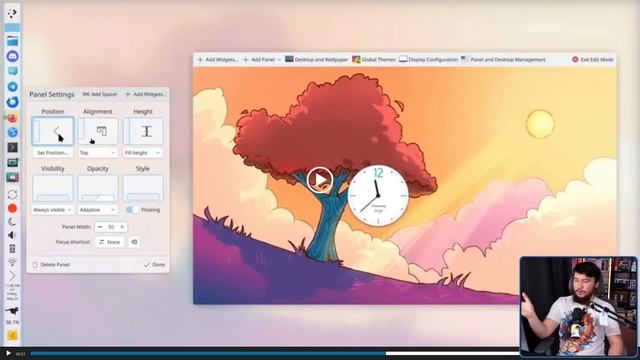This screenshot has width=640, height=360.
Task: Click the panel width value field
Action: tap(111, 227)
